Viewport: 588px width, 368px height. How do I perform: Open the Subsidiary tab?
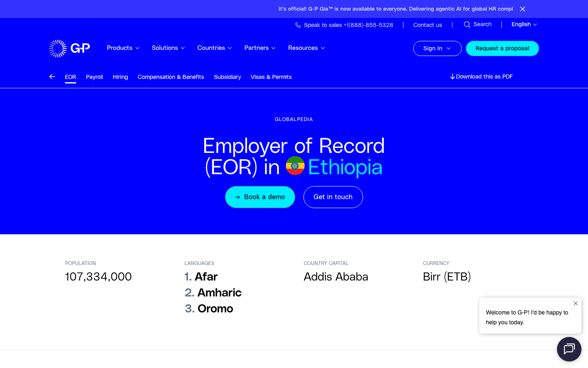point(227,77)
